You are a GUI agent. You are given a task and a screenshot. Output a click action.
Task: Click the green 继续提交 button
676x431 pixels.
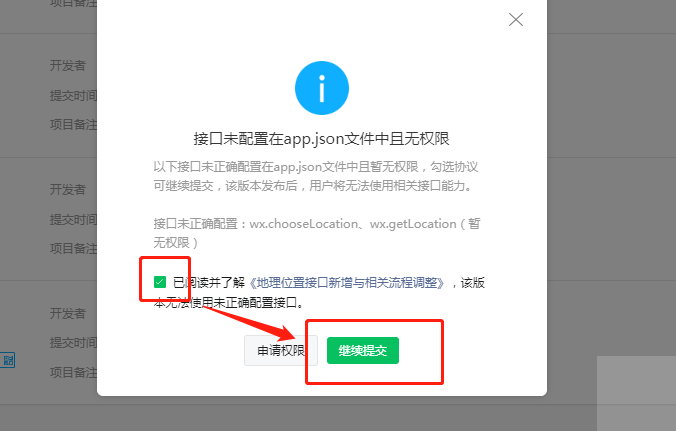point(363,350)
